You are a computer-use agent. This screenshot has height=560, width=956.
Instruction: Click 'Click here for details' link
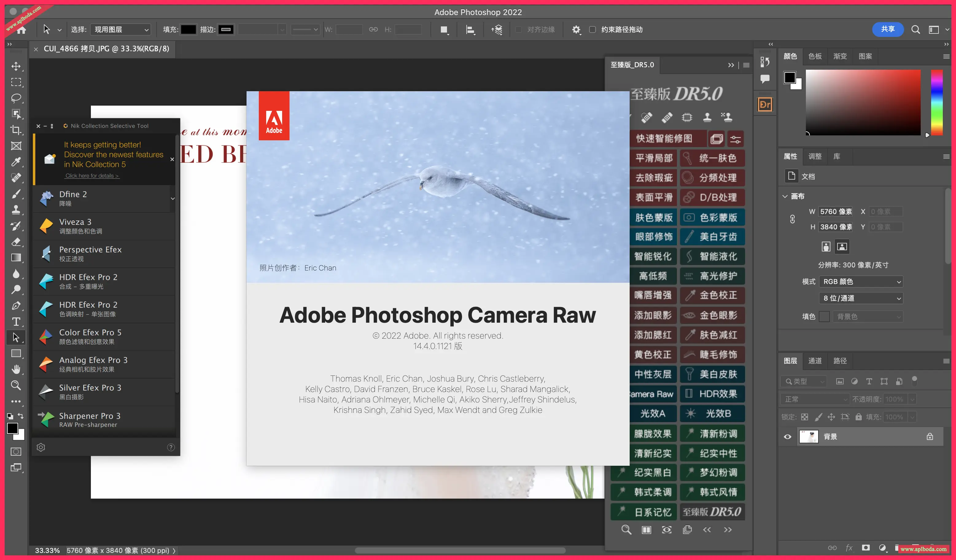92,176
